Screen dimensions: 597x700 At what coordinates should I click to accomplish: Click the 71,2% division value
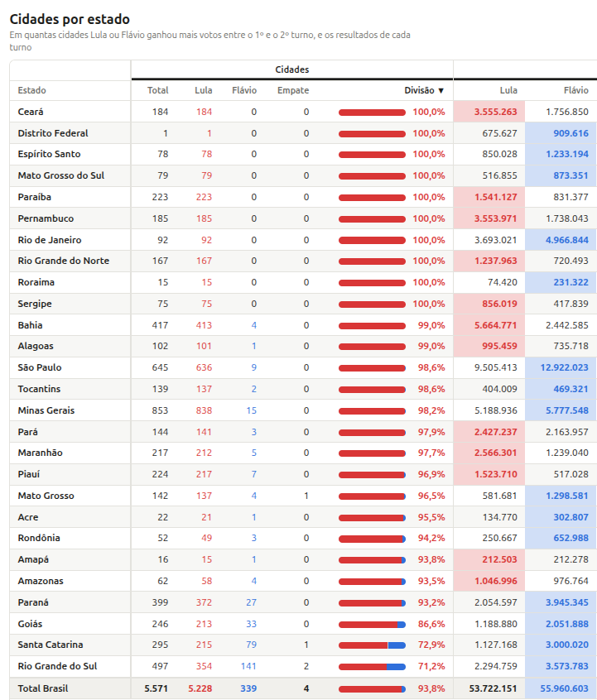click(431, 666)
